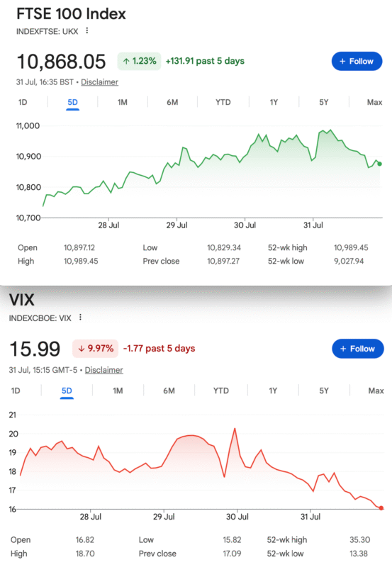Viewport: 392px width, 567px height.
Task: Open the FTSE 100 Disclaimer link
Action: [x=99, y=82]
